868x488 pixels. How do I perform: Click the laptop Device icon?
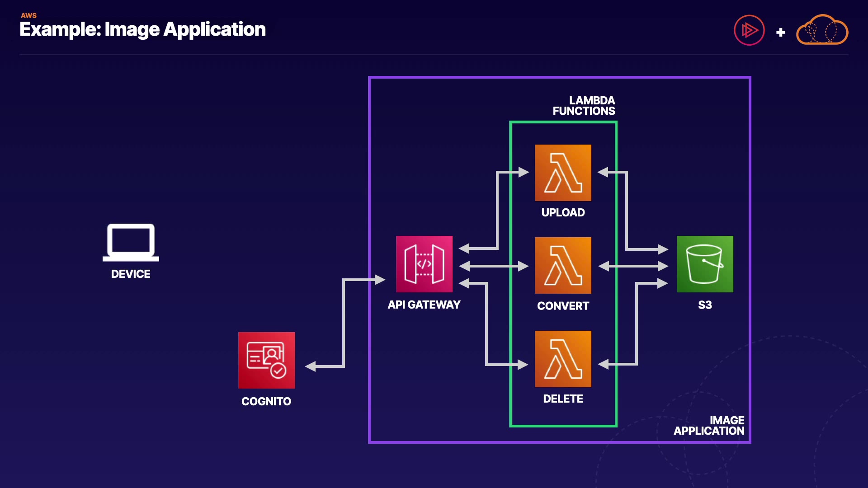(131, 242)
